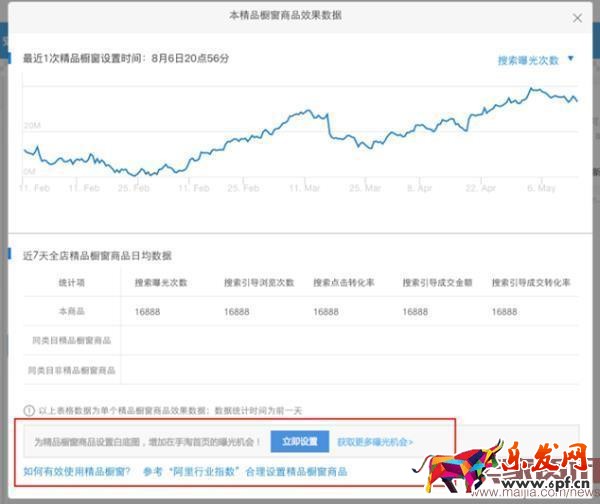Screen dimensions: 600x504
Task: Click the chart peak near 6. May
Action: 532,89
